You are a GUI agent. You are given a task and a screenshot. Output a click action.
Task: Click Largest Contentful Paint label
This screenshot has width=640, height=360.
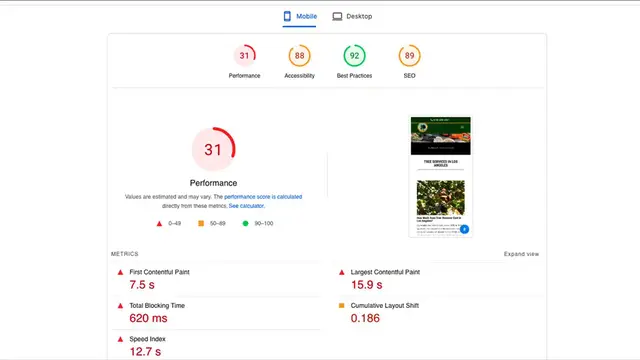click(x=385, y=272)
